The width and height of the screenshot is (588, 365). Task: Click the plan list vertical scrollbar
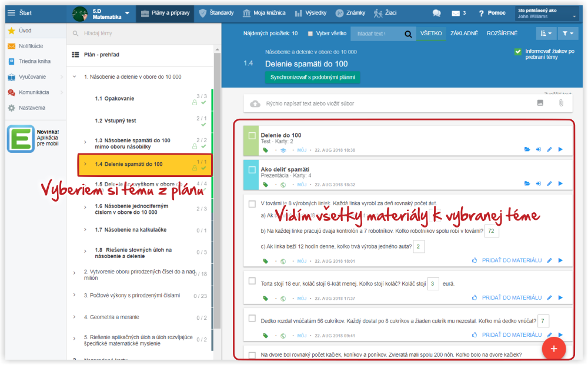[217, 191]
